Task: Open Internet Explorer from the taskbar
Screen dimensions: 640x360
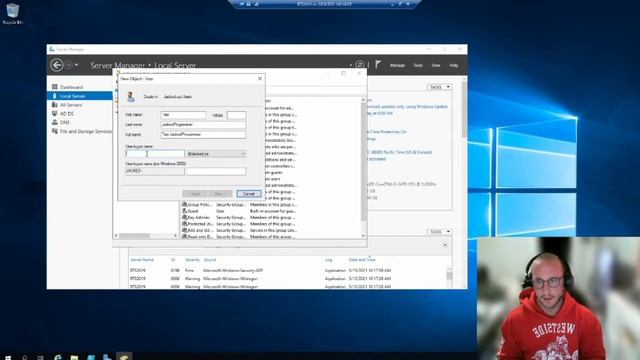Action: tap(58, 357)
